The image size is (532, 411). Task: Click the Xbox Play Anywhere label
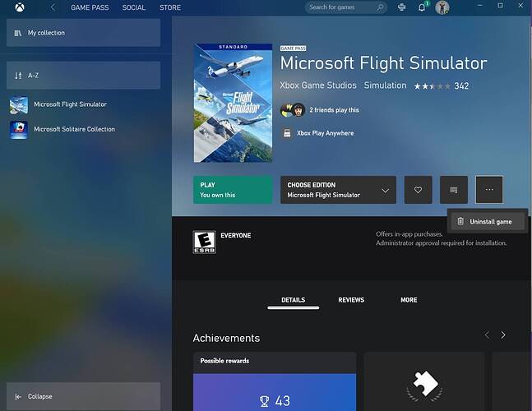(325, 133)
